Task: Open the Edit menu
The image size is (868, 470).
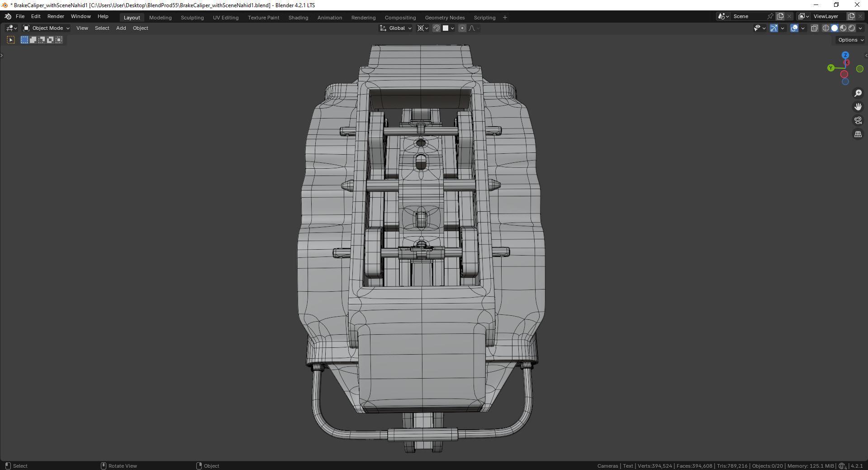Action: click(36, 16)
